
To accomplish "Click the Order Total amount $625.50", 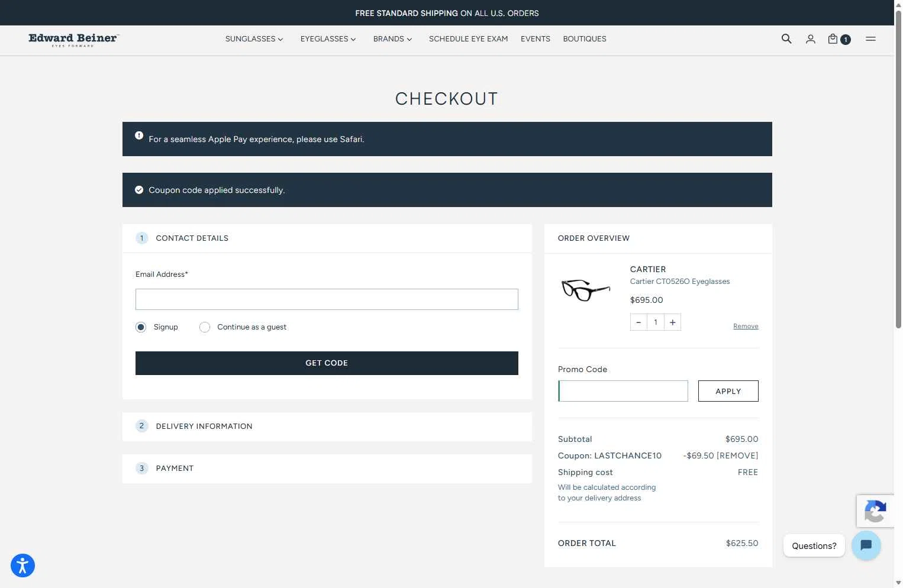I will 742,543.
